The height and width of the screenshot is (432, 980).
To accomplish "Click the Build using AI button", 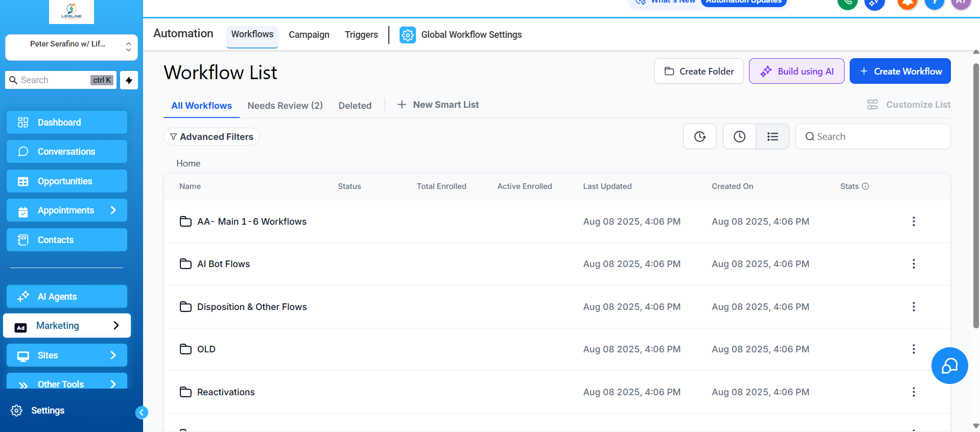I will click(796, 71).
